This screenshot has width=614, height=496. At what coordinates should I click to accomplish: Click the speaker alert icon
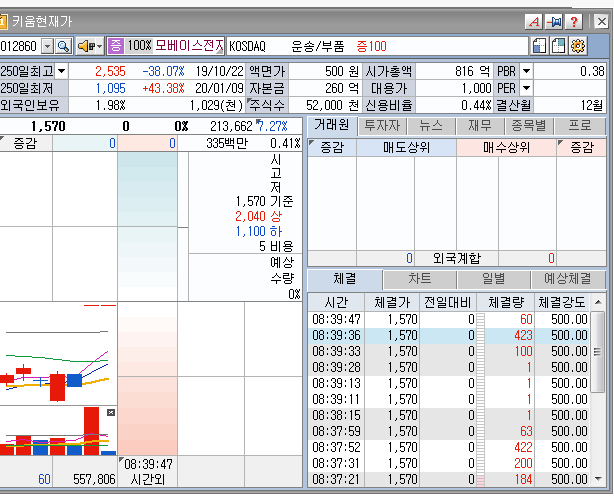coord(85,46)
